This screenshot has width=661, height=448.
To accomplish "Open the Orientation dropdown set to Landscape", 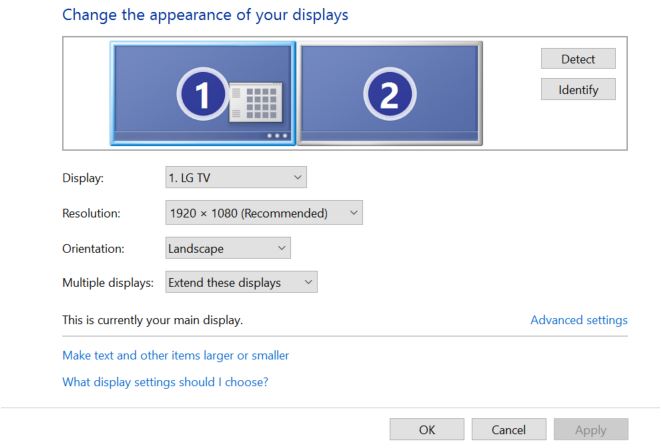I will 227,248.
